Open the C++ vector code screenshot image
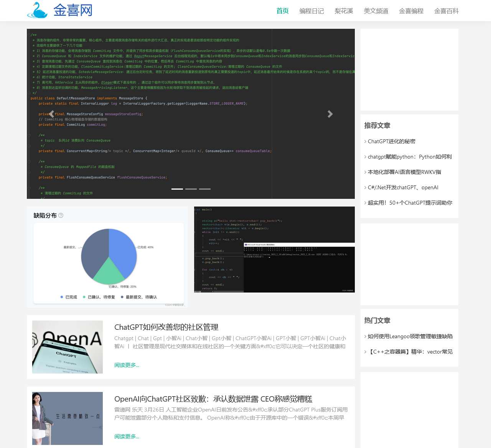491x448 pixels. point(274,250)
